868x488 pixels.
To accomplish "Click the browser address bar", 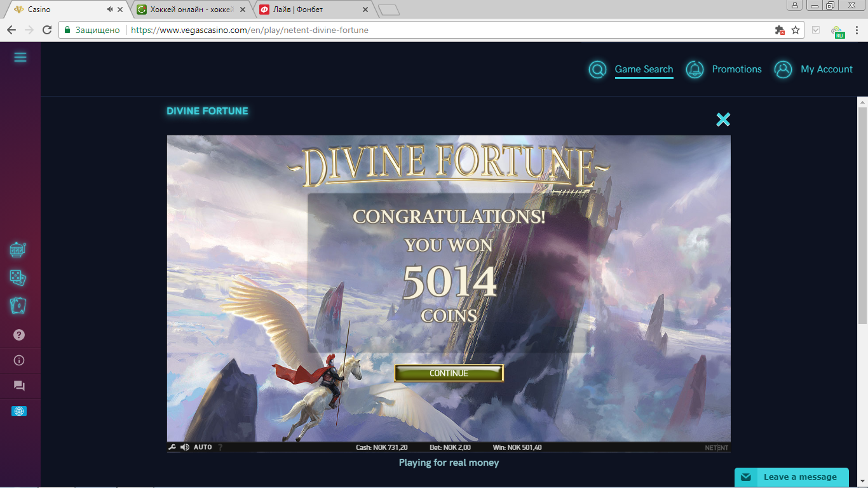I will pos(419,30).
